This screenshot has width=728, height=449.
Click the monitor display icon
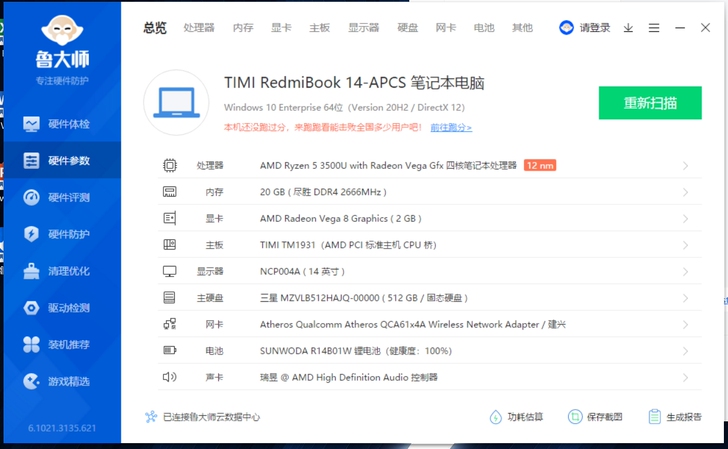170,271
